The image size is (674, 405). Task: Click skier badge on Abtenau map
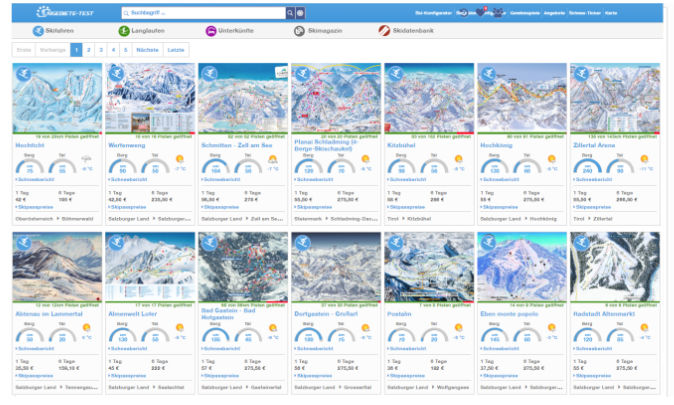(x=24, y=243)
